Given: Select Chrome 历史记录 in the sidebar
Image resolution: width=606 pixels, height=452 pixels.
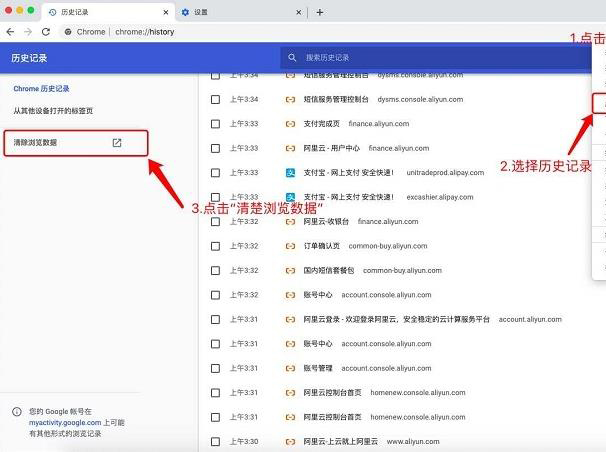Looking at the screenshot, I should pos(41,89).
